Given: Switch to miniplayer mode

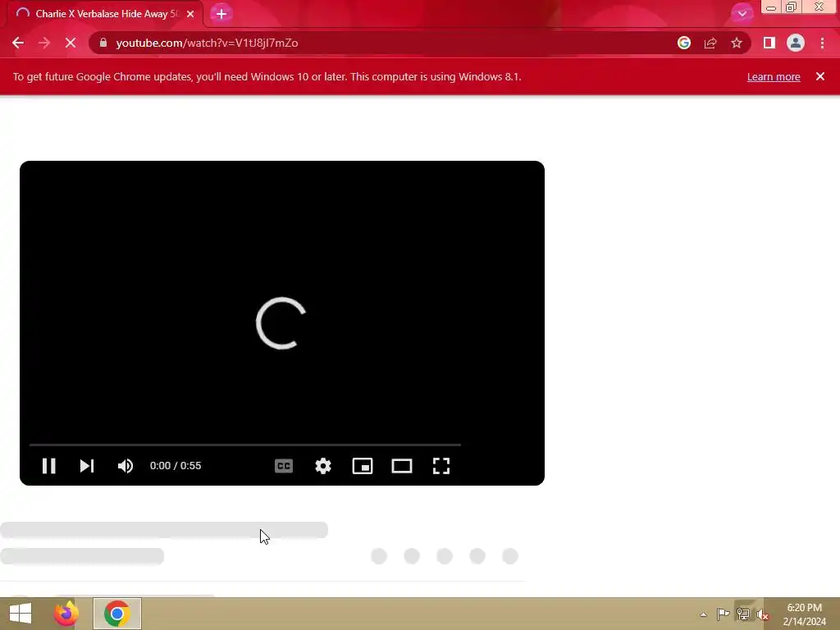Looking at the screenshot, I should click(363, 466).
